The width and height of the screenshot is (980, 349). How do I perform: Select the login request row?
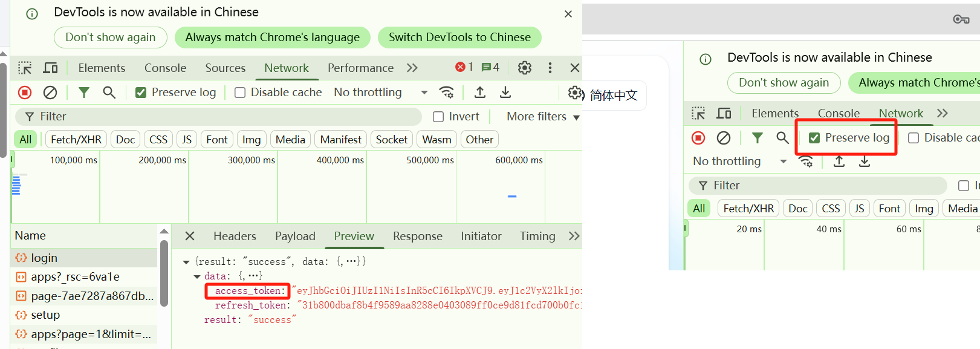click(x=84, y=258)
